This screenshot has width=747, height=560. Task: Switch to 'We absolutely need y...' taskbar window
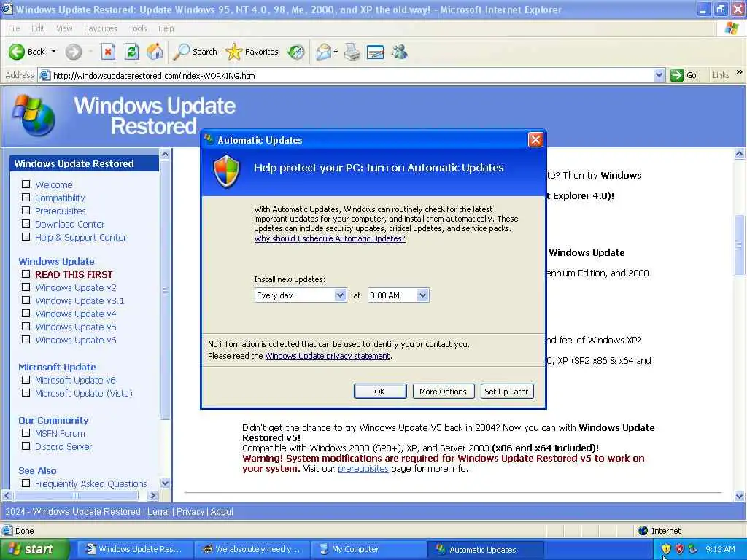click(252, 549)
